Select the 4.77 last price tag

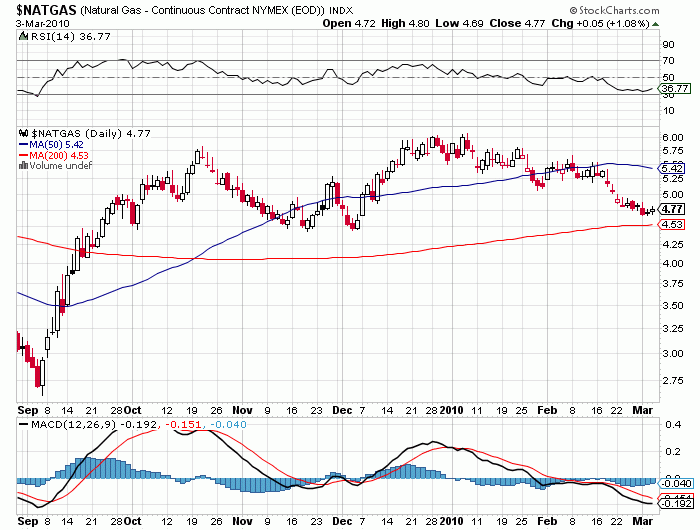pyautogui.click(x=673, y=209)
